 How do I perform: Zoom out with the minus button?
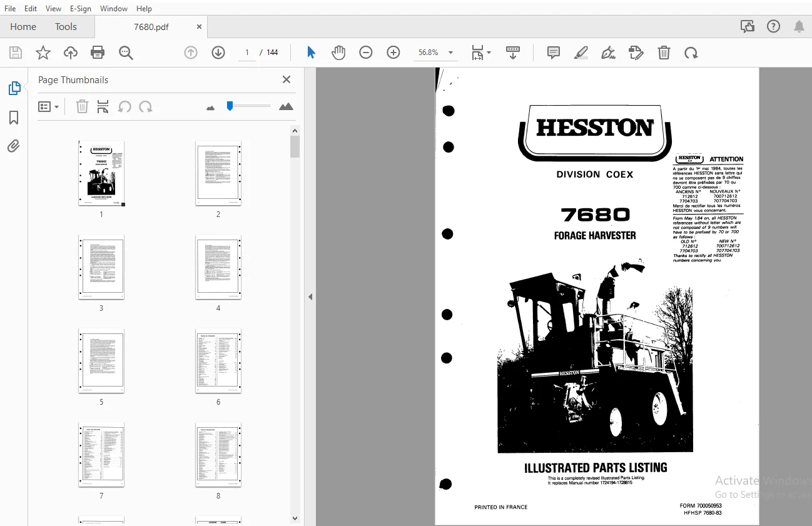point(366,53)
